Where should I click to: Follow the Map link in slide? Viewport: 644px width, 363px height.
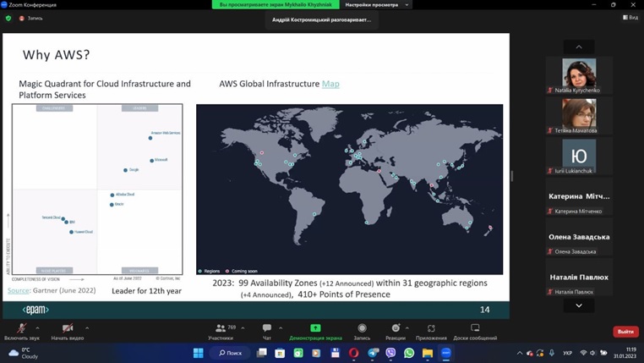coord(330,84)
